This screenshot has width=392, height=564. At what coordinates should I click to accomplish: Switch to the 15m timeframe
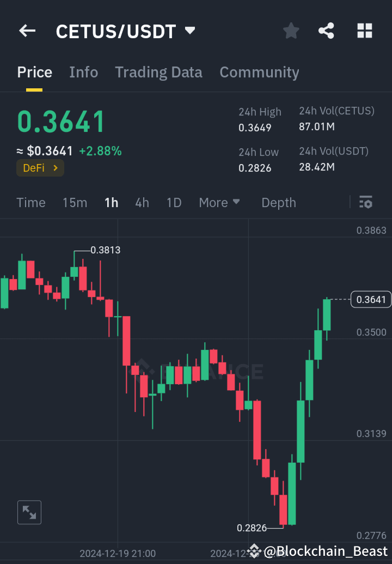(x=75, y=202)
